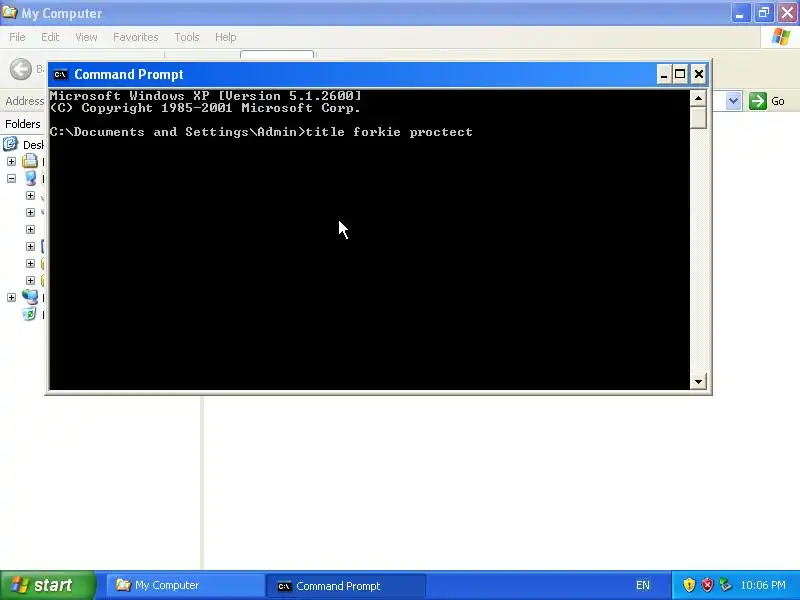Viewport: 800px width, 600px height.
Task: Click the Folders pane header
Action: pos(23,124)
